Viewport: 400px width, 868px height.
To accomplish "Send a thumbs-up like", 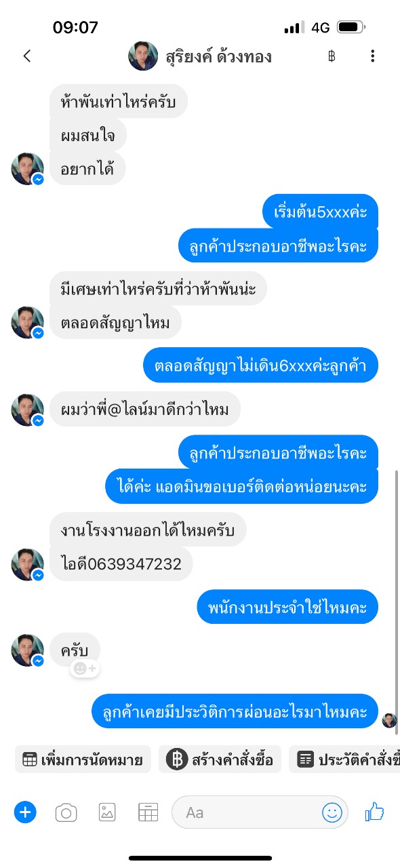I will (x=374, y=812).
